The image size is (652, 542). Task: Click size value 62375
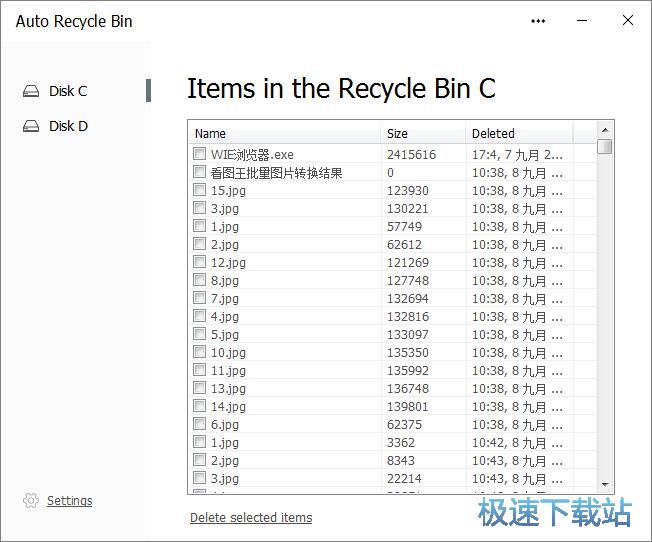click(x=404, y=425)
